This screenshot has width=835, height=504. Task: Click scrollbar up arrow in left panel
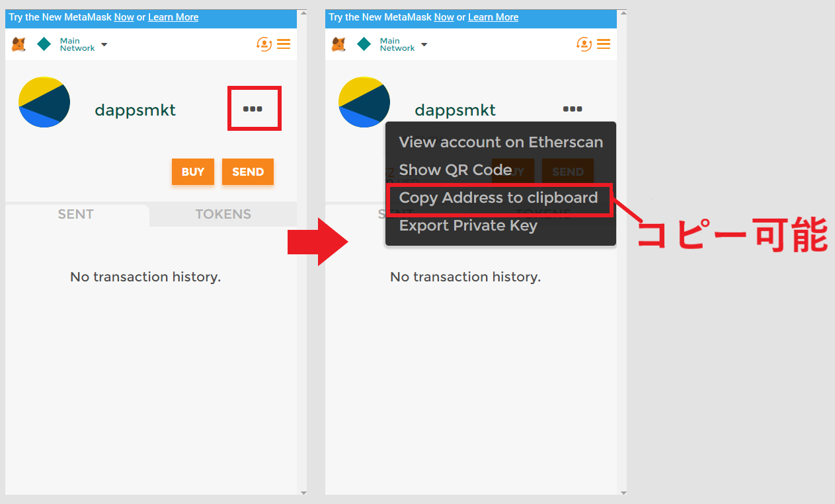click(x=303, y=13)
